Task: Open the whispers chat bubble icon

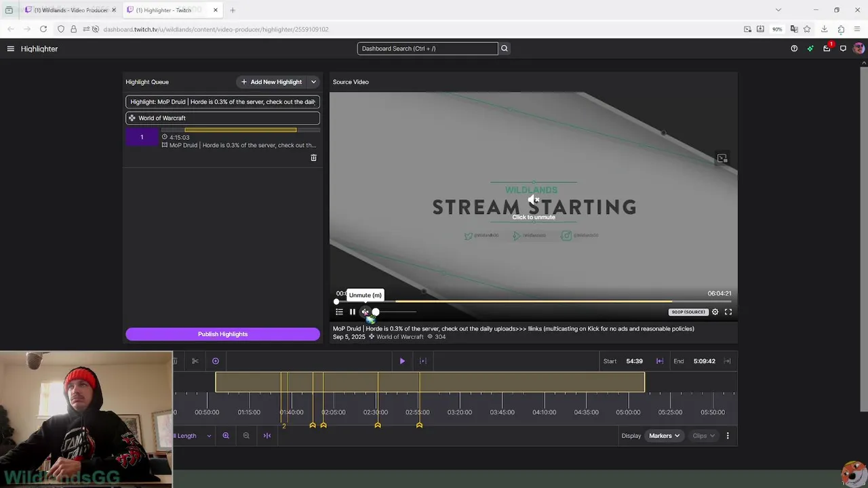Action: [x=843, y=49]
